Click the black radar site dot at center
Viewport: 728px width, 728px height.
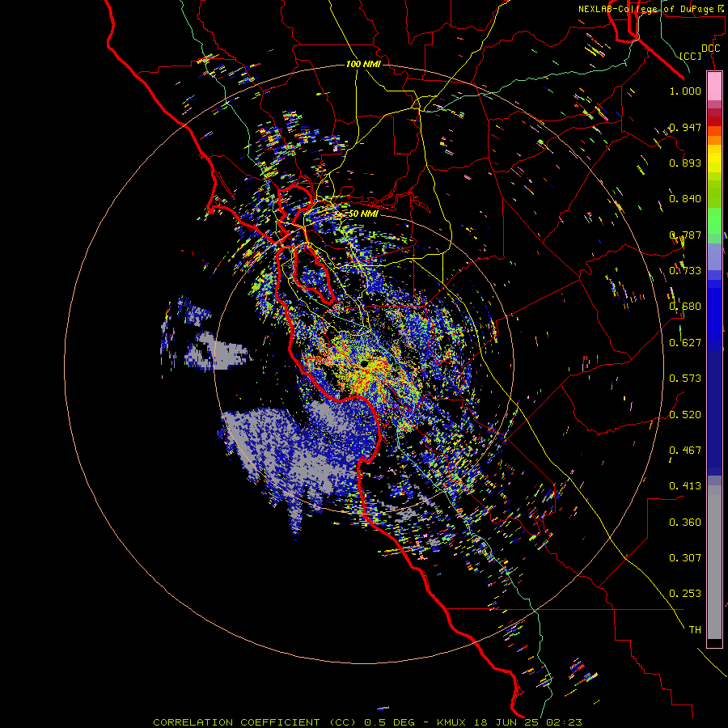365,363
